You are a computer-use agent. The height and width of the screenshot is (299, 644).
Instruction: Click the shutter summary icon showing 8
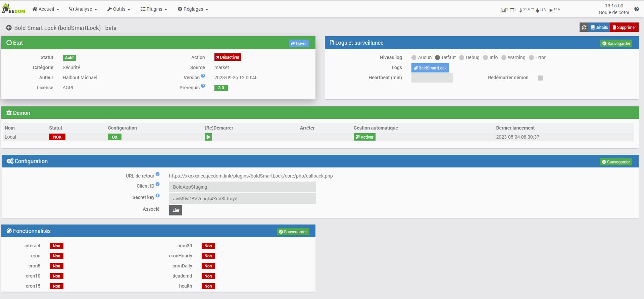tap(513, 10)
